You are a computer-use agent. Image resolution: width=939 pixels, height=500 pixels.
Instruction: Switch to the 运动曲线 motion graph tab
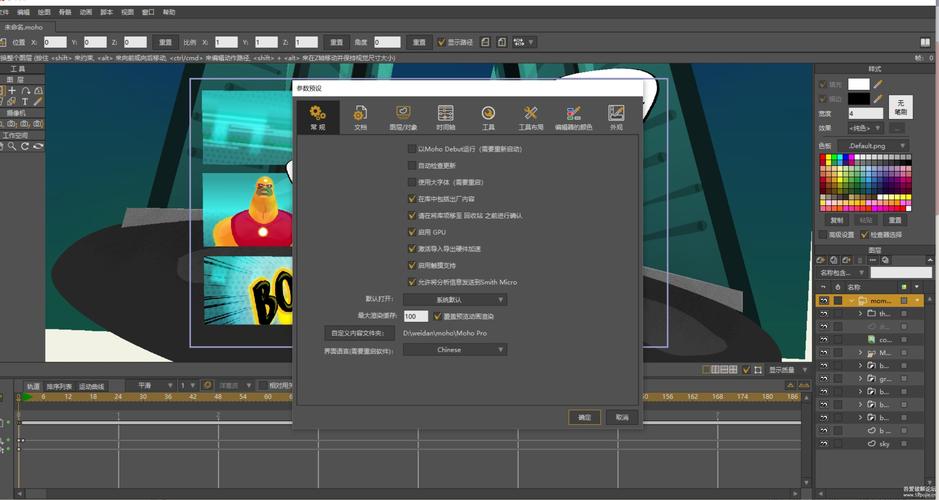click(92, 386)
